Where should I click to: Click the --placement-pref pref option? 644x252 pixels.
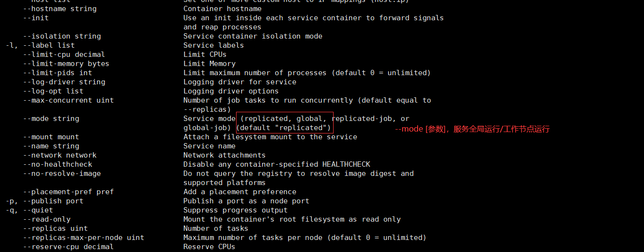click(69, 192)
